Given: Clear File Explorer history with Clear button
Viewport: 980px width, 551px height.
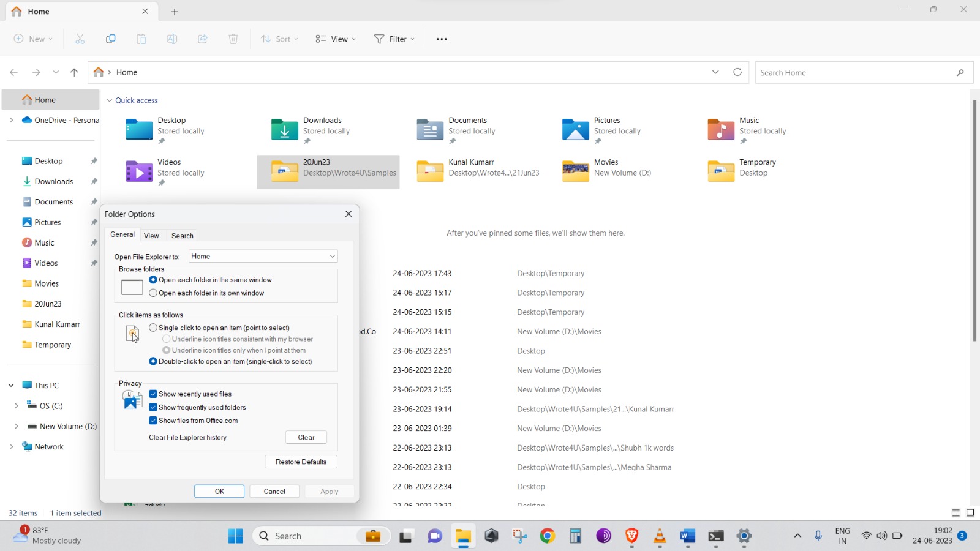Looking at the screenshot, I should click(x=306, y=438).
